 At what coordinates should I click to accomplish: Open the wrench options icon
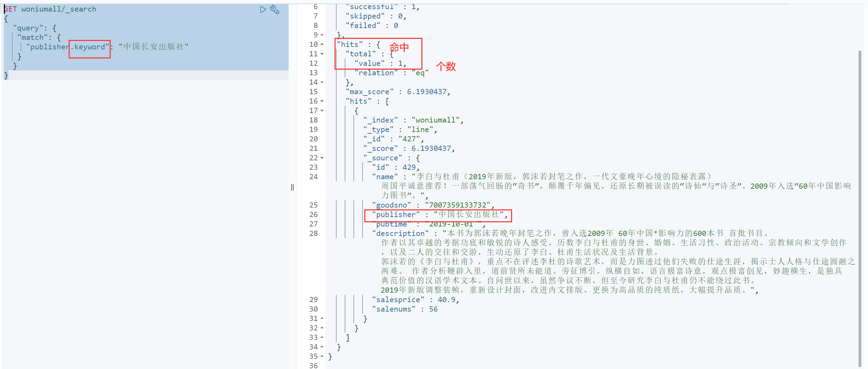tap(275, 10)
